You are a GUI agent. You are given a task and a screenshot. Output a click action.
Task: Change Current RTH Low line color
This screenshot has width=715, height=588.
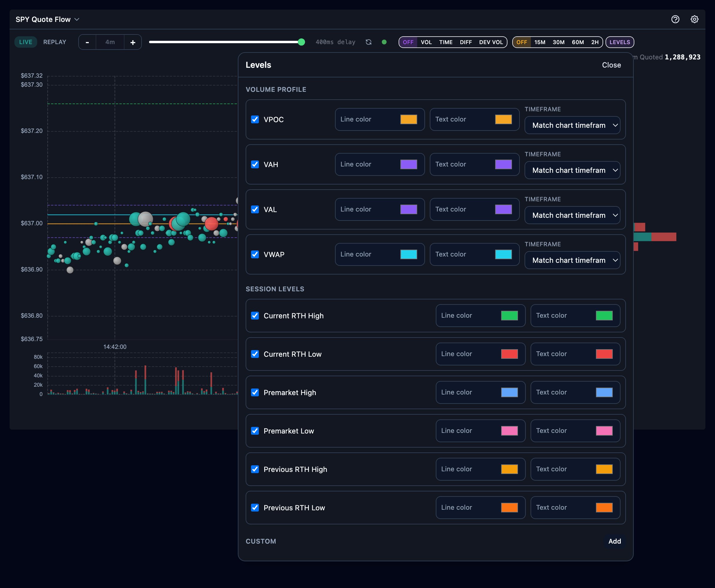[510, 354]
